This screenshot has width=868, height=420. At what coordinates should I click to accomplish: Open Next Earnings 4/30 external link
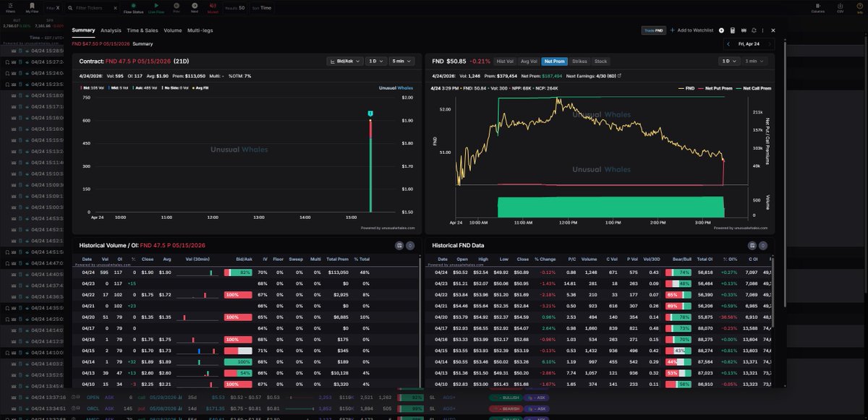click(619, 75)
